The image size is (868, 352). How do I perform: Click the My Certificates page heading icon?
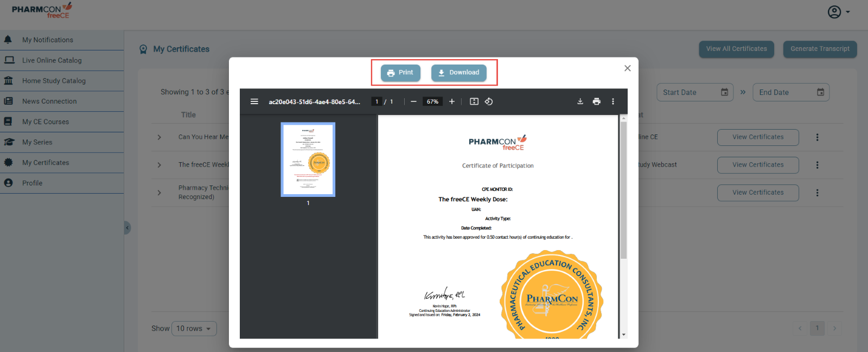tap(143, 49)
